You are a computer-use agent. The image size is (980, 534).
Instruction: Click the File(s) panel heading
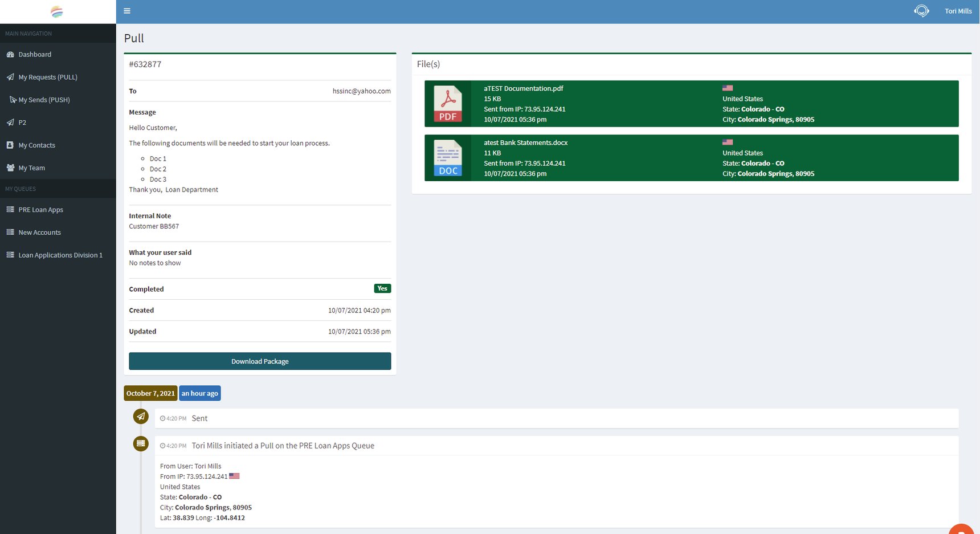click(x=428, y=64)
